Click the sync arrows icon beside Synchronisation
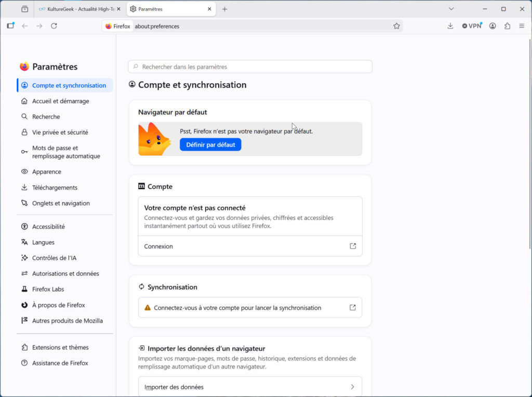The image size is (532, 397). pos(141,287)
